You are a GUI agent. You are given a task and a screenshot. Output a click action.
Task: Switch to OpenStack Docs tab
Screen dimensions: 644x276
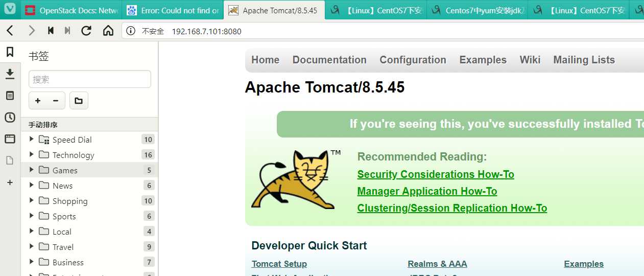(71, 10)
